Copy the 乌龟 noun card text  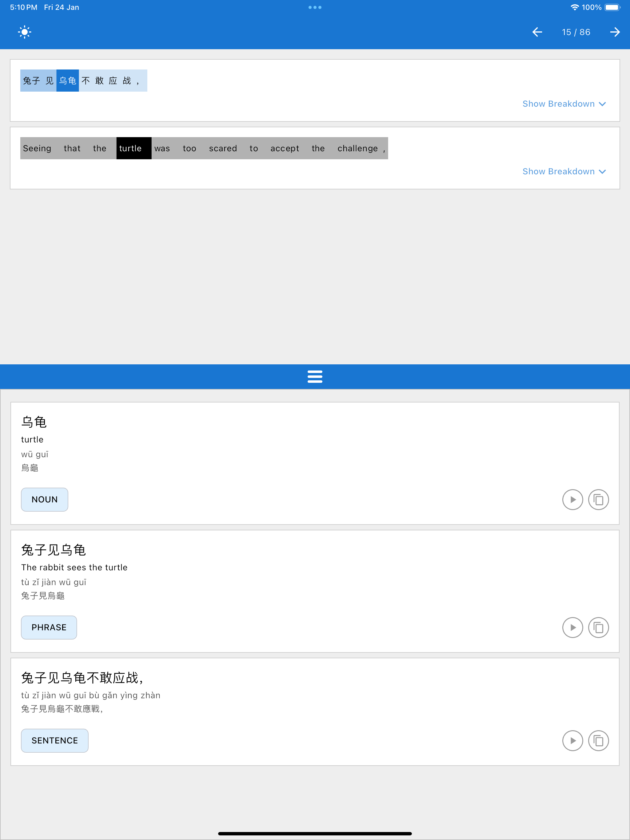(x=598, y=499)
